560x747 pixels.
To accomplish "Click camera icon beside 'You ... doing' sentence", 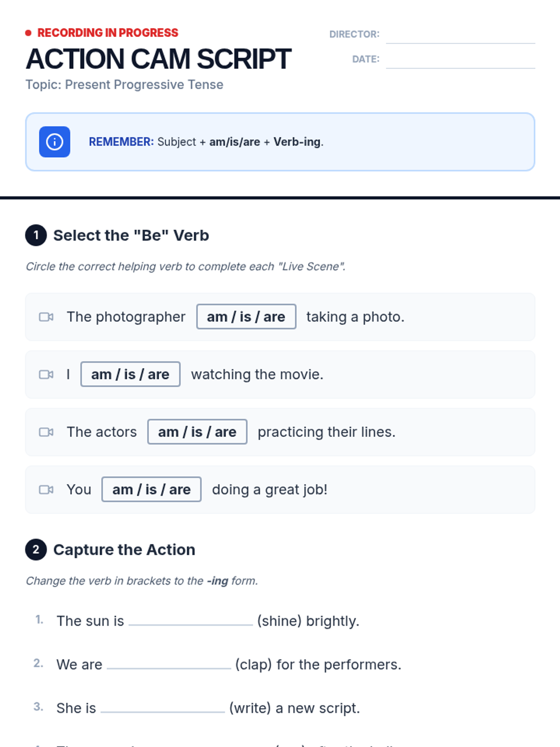I will 46,489.
